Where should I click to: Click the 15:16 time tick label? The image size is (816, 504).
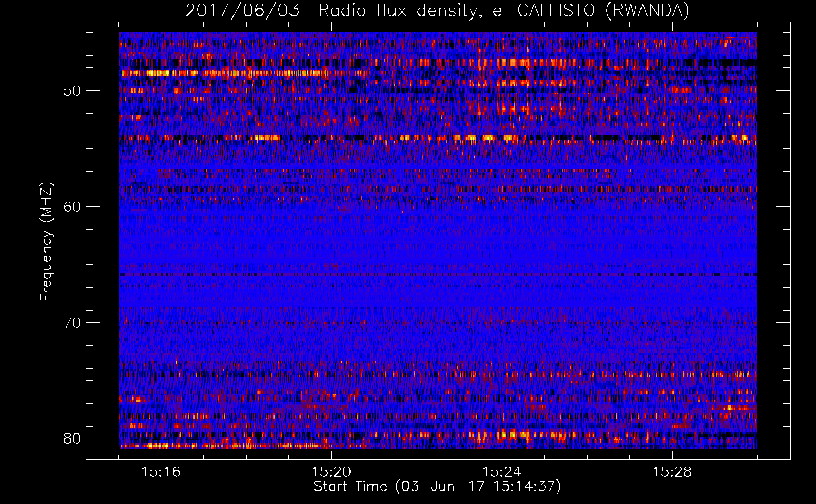click(161, 472)
